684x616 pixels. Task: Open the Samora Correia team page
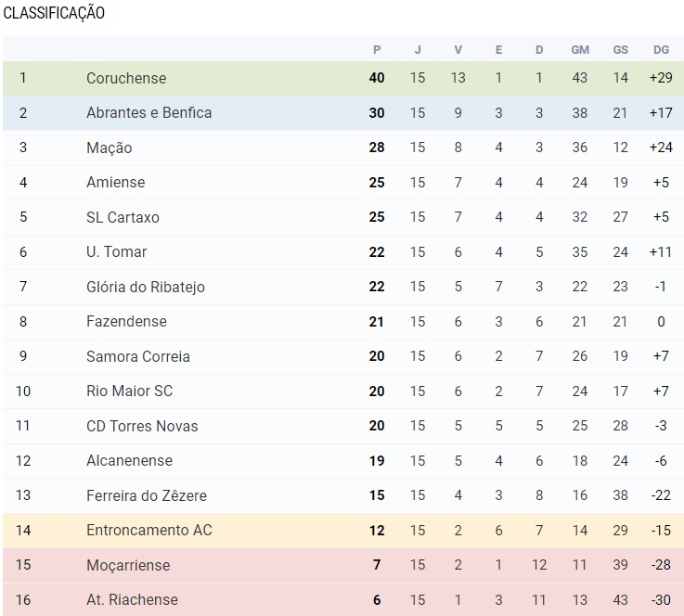coord(137,356)
